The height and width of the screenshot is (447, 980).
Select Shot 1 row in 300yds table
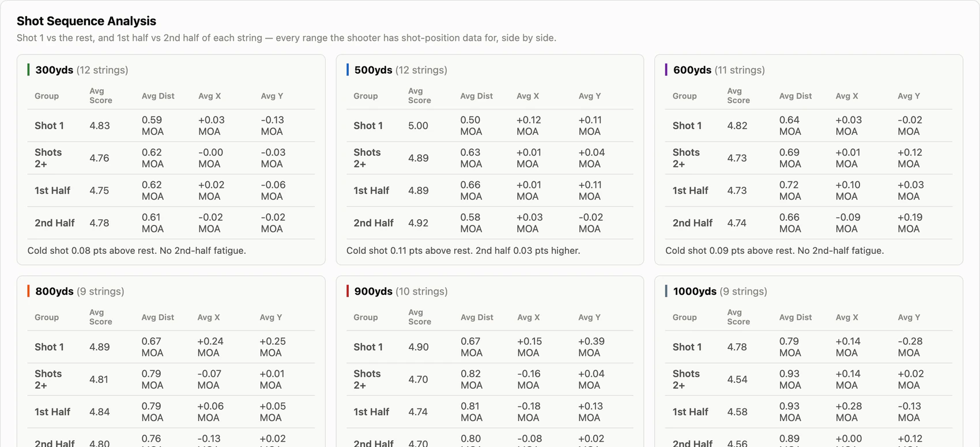click(171, 126)
